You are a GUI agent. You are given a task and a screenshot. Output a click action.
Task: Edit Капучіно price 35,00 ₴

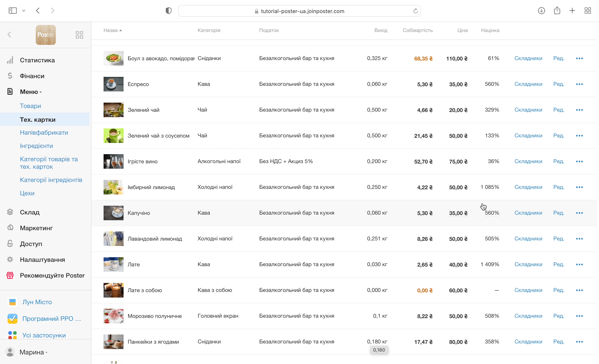click(458, 213)
